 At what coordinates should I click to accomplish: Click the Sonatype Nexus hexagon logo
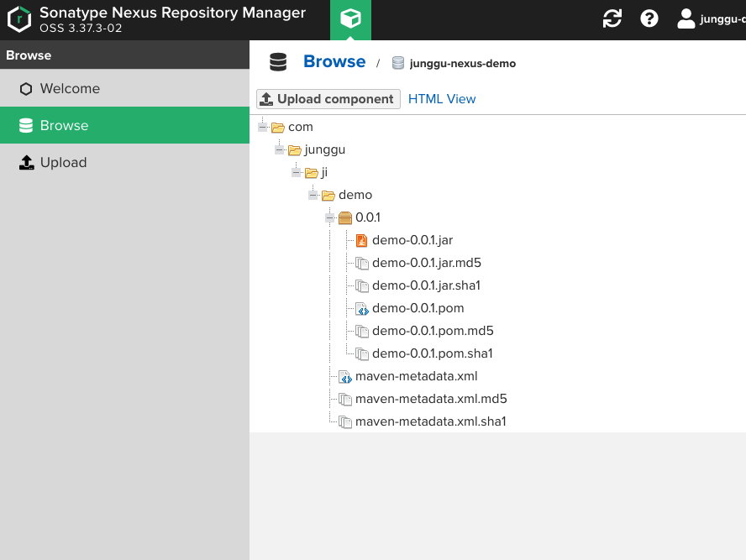[19, 19]
